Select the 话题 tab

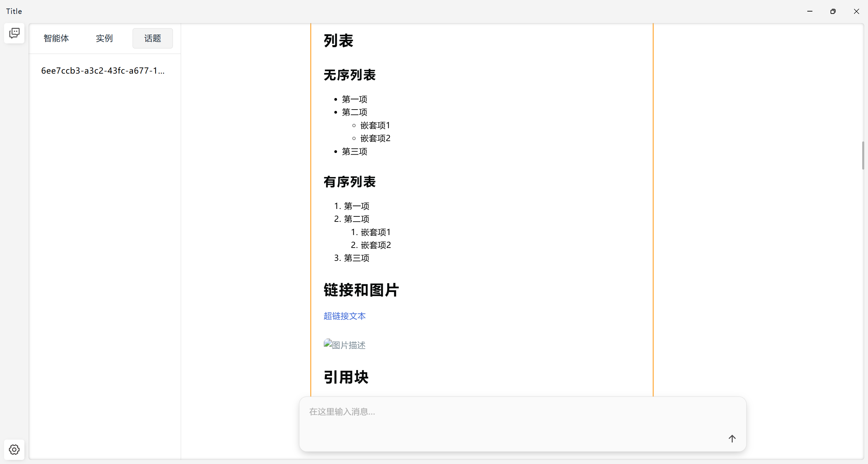click(152, 38)
